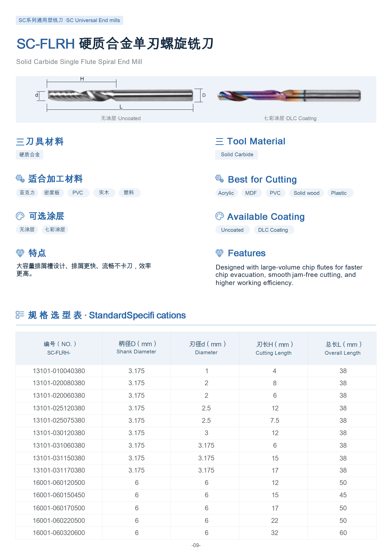Click the three-line icon beside 刀具材料
This screenshot has width=392, height=555.
pos(20,142)
